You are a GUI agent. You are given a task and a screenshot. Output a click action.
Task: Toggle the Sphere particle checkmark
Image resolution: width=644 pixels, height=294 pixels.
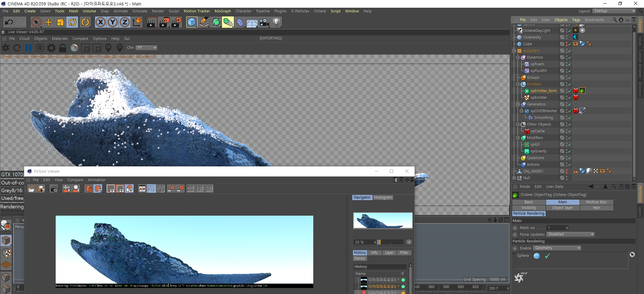(547, 256)
